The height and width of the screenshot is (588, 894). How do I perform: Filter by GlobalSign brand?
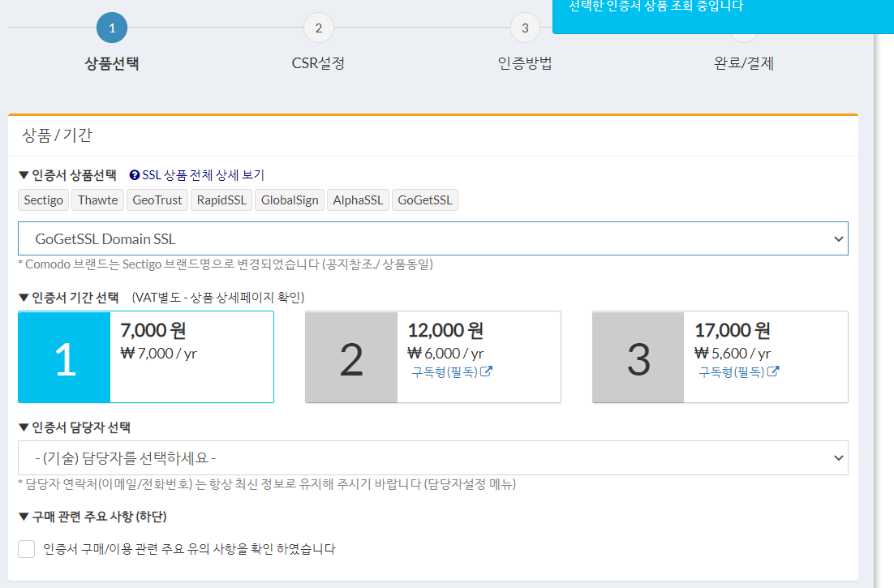pos(290,200)
